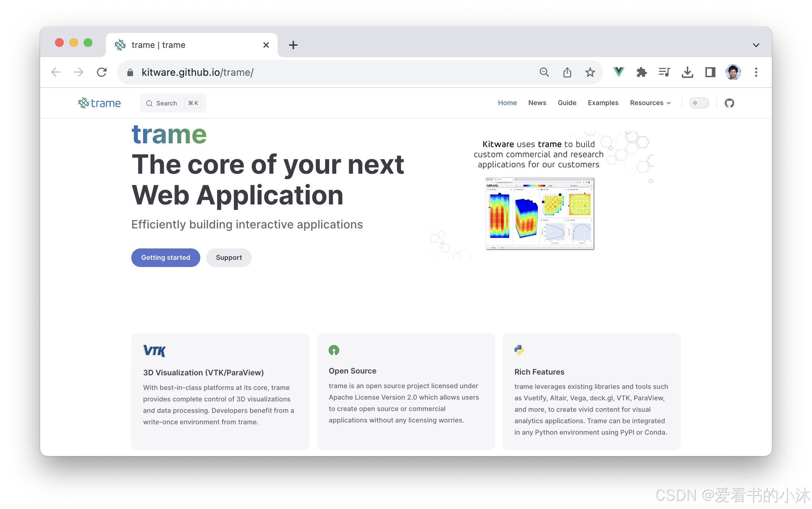Click the 3D Visualization (VTK/ParaView) heading
812x509 pixels.
click(203, 372)
